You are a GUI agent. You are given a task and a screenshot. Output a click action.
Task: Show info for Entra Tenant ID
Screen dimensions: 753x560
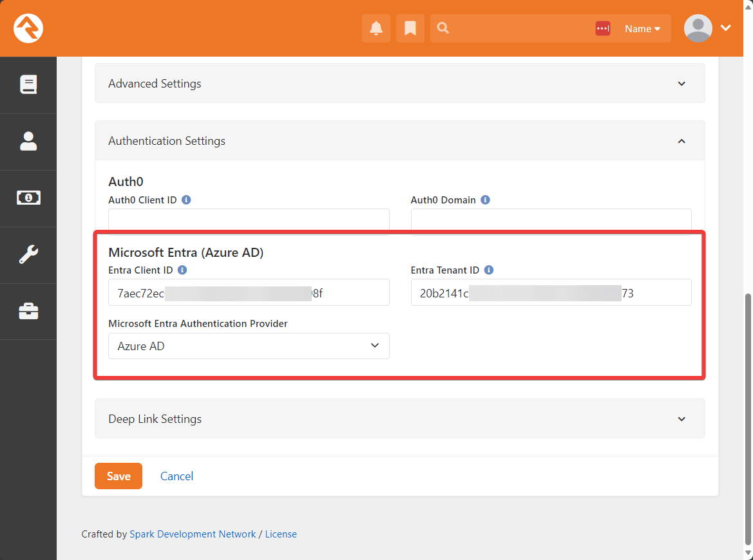(489, 270)
